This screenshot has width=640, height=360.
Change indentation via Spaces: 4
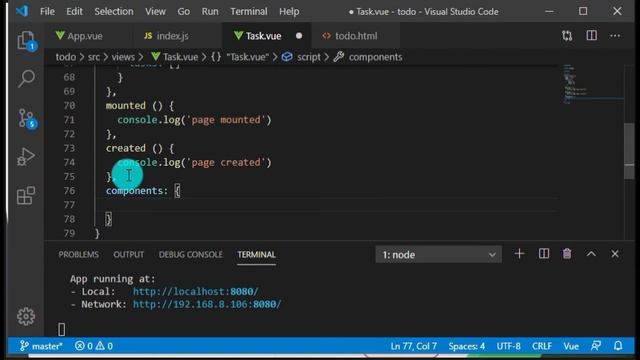467,346
